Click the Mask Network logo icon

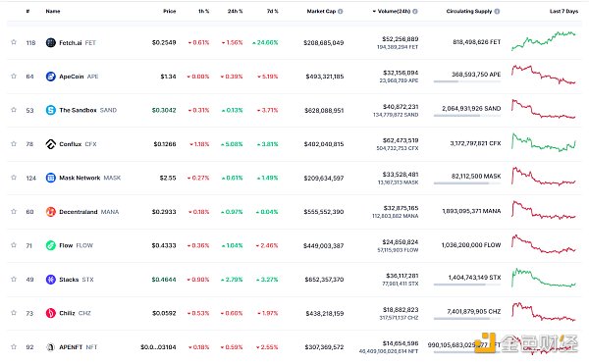(51, 178)
